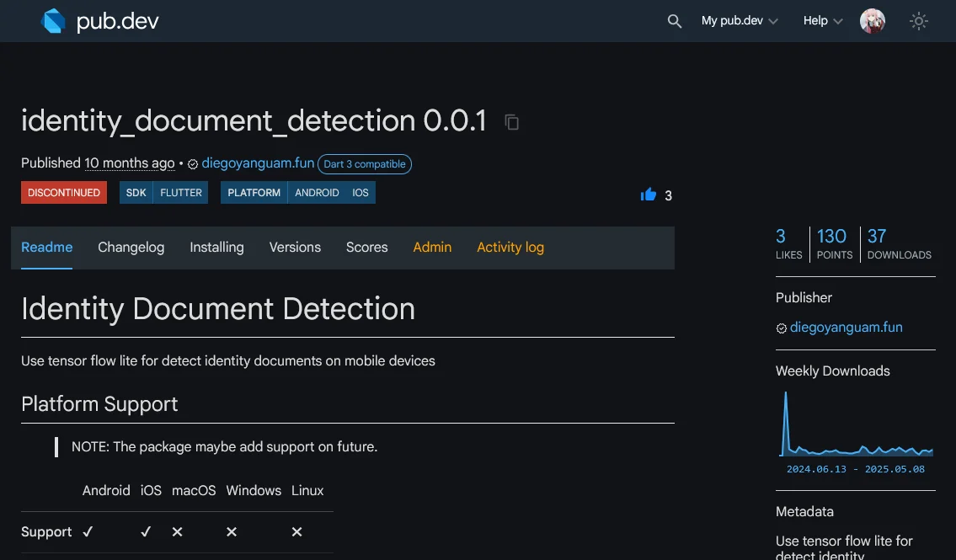This screenshot has width=956, height=560.
Task: Click the 130 POINTS score
Action: pyautogui.click(x=834, y=244)
